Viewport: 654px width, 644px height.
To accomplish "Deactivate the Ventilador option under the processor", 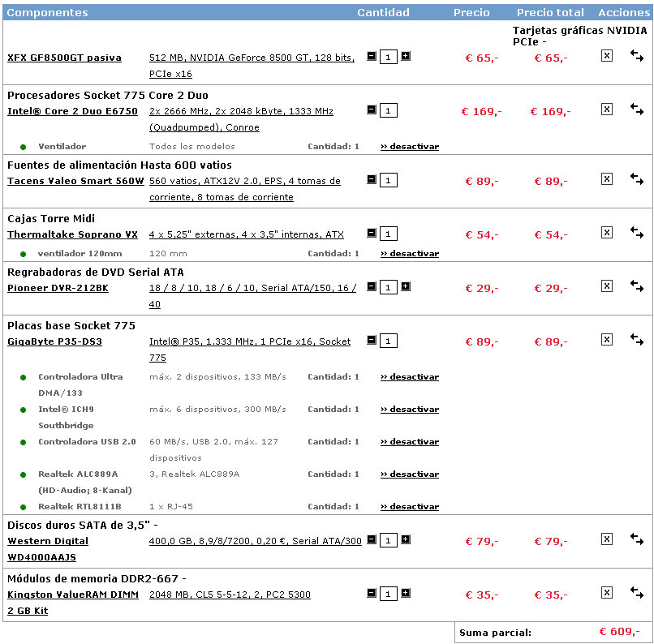I will (x=410, y=146).
